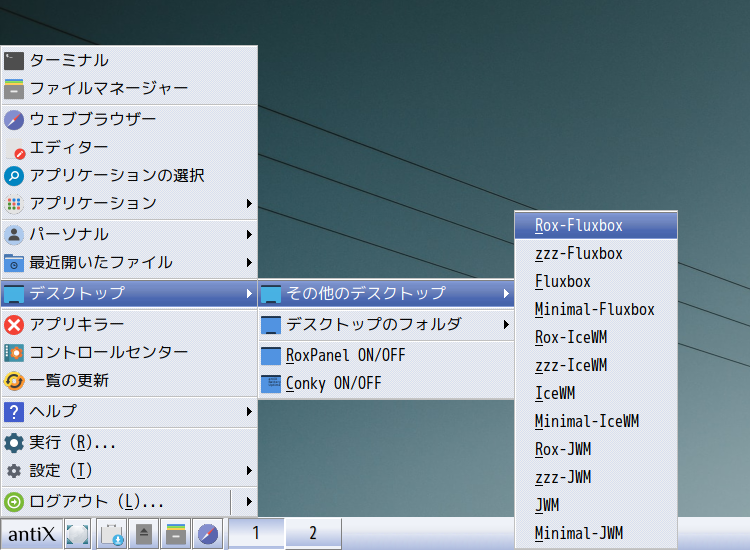Click the show desktop icon in taskbar
The height and width of the screenshot is (550, 750).
point(77,534)
